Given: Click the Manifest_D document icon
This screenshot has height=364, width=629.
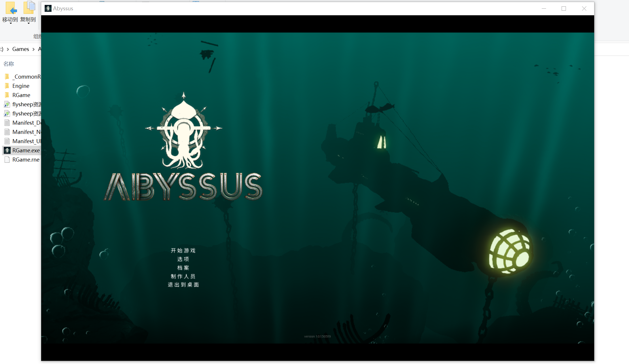Looking at the screenshot, I should tap(7, 123).
